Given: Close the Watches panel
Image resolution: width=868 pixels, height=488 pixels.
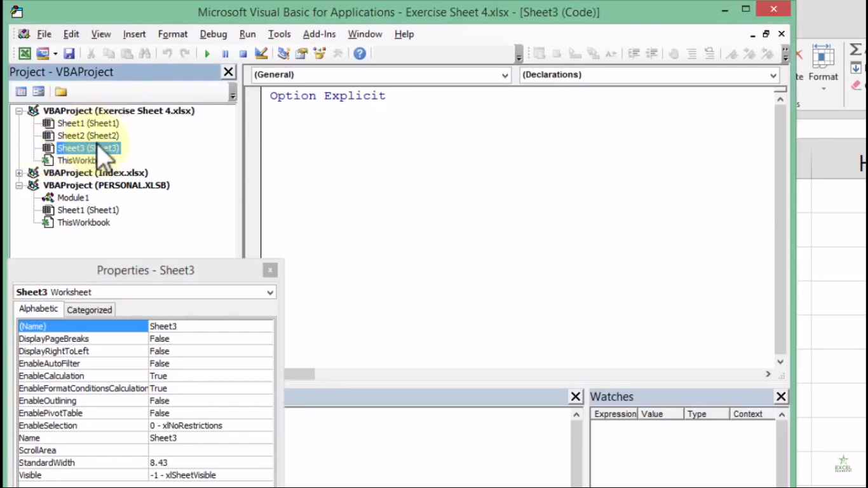Looking at the screenshot, I should (x=781, y=396).
